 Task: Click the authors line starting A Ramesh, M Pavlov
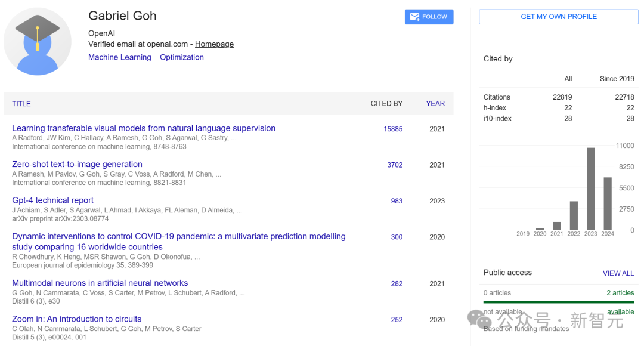pos(117,174)
